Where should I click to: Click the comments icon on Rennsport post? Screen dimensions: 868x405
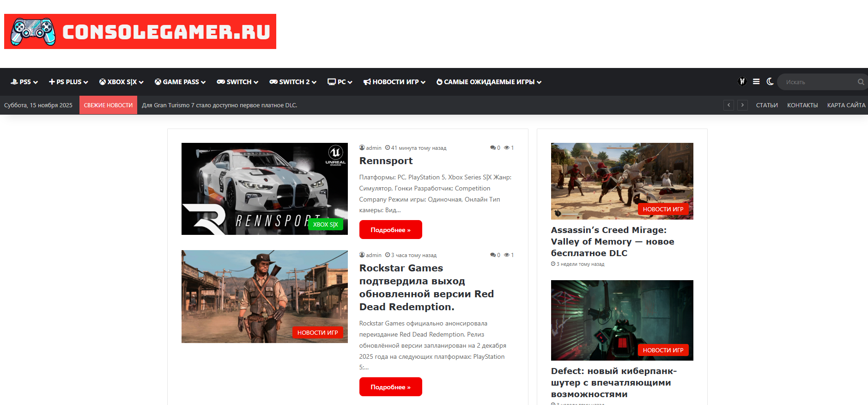coord(493,148)
